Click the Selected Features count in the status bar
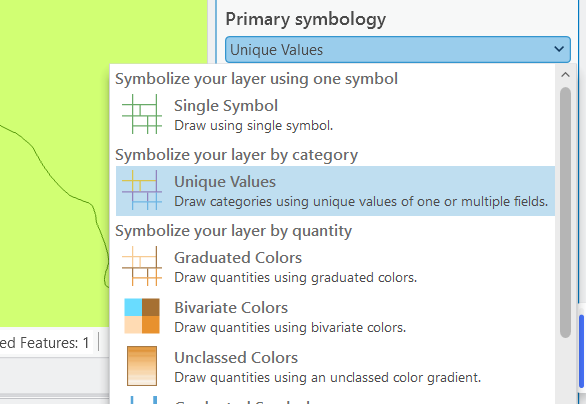The height and width of the screenshot is (404, 586). pyautogui.click(x=45, y=342)
